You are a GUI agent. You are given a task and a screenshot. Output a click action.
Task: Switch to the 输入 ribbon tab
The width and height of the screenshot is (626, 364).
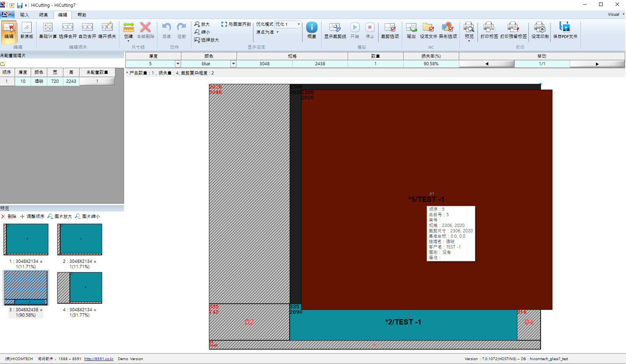(24, 15)
